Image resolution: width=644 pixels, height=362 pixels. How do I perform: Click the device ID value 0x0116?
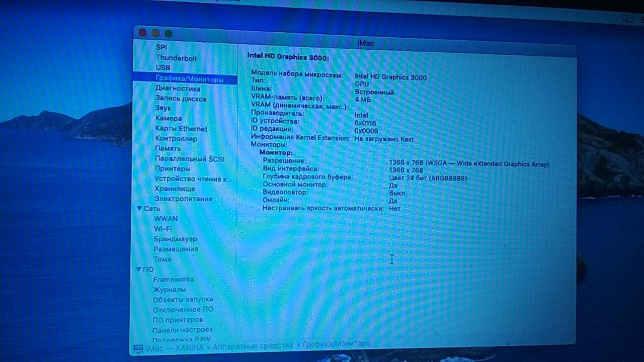(365, 123)
